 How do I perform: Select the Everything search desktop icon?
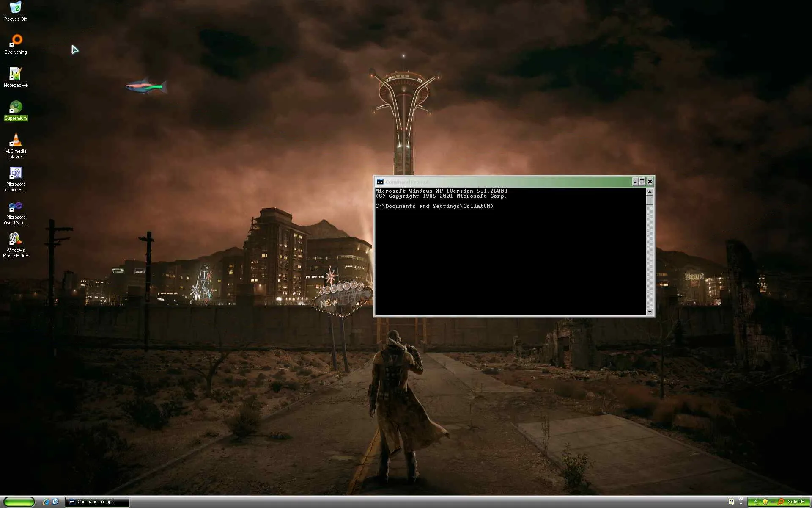point(16,41)
